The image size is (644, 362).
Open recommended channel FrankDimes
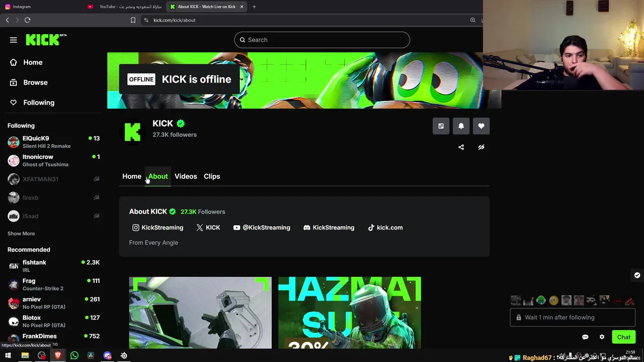[53, 339]
